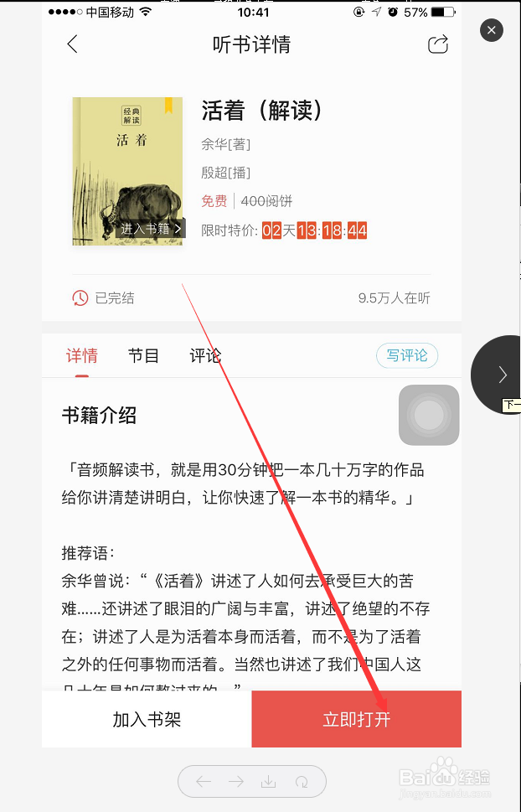Viewport: 521px width, 812px height.
Task: Click the previous arrow in bottom toolbar
Action: click(x=204, y=782)
